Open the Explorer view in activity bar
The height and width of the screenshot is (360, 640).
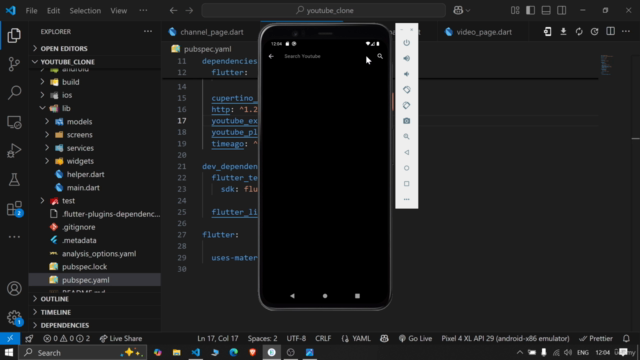(x=14, y=36)
